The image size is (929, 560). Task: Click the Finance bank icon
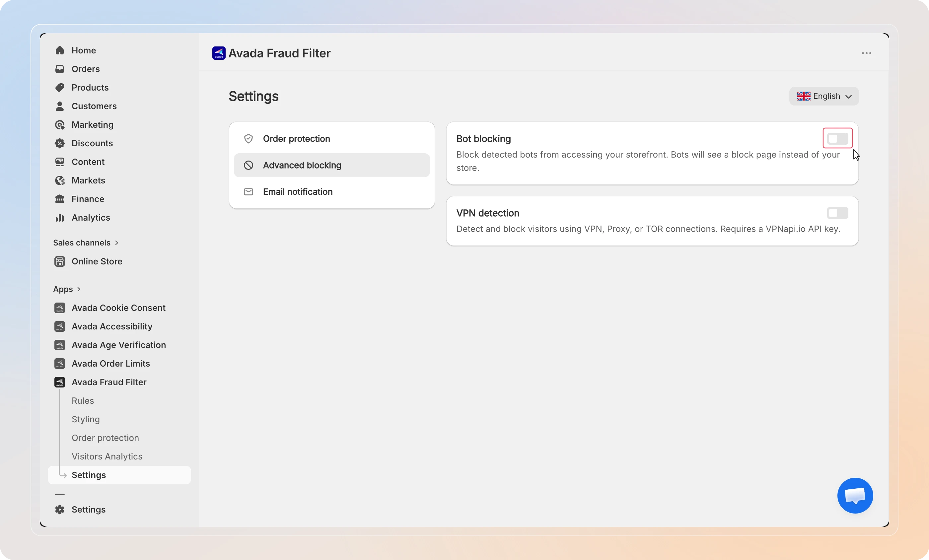pos(60,199)
